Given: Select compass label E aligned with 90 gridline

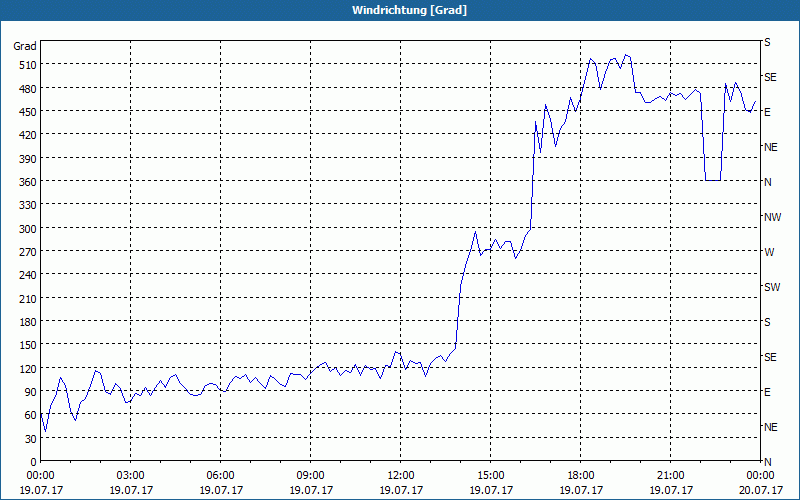Looking at the screenshot, I should click(767, 392).
